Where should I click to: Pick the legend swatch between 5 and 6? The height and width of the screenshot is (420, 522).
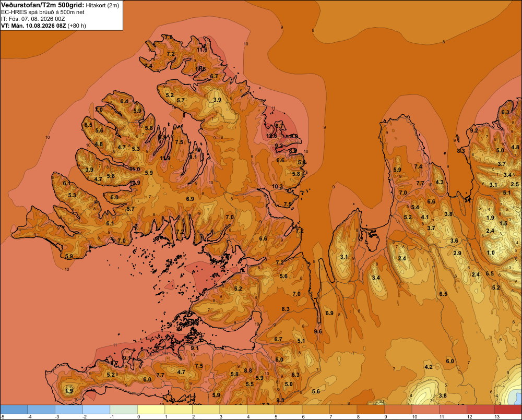coord(288,409)
